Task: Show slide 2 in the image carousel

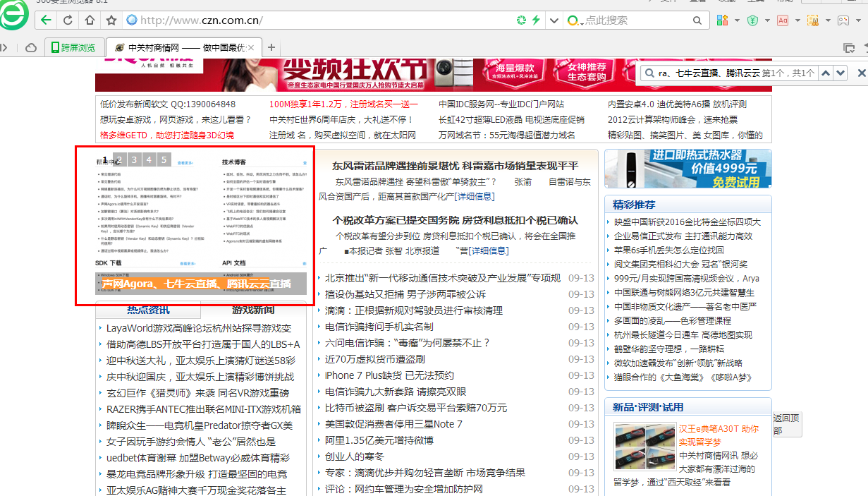Action: [x=120, y=160]
